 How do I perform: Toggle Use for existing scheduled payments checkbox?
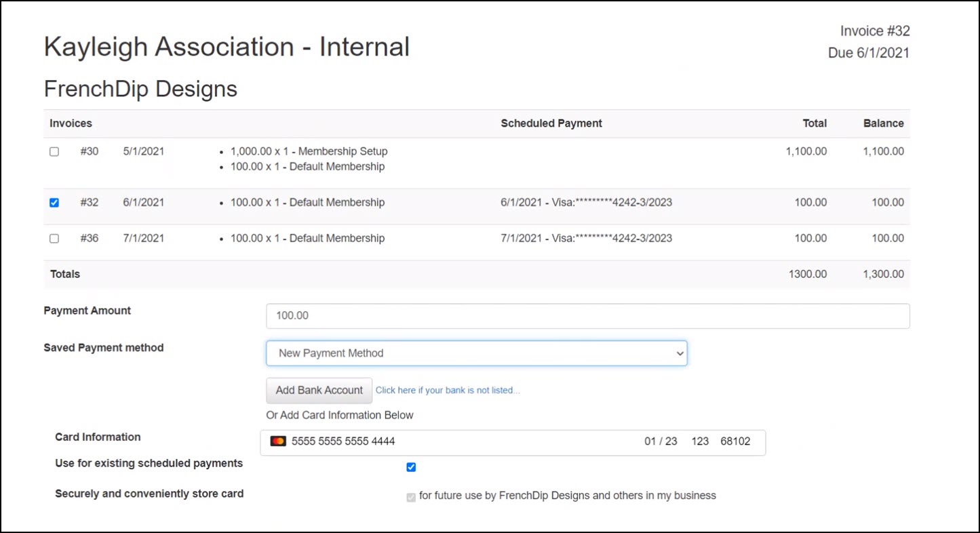coord(411,467)
